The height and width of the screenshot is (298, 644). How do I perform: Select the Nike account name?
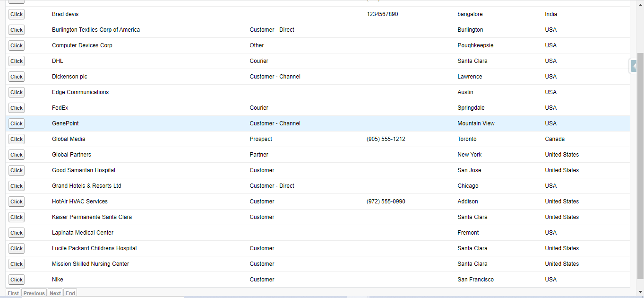pyautogui.click(x=58, y=280)
